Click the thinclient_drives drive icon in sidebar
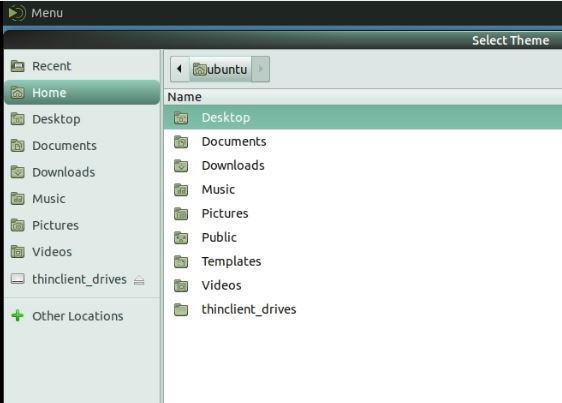Screen dimensions: 562x403 tap(18, 279)
